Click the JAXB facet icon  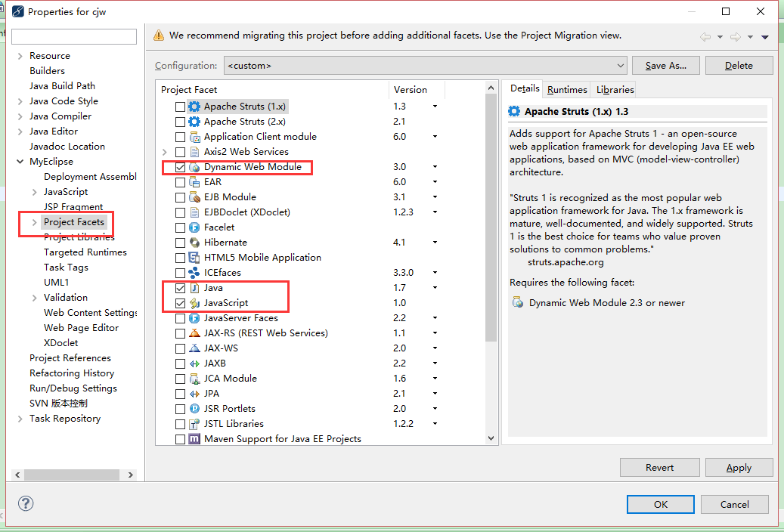click(194, 363)
